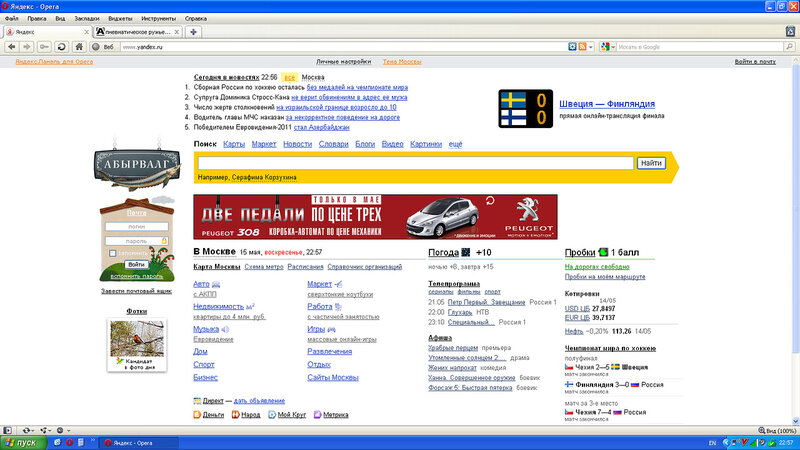The width and height of the screenshot is (800, 450).
Task: Click the Деньги service icon
Action: (x=197, y=414)
